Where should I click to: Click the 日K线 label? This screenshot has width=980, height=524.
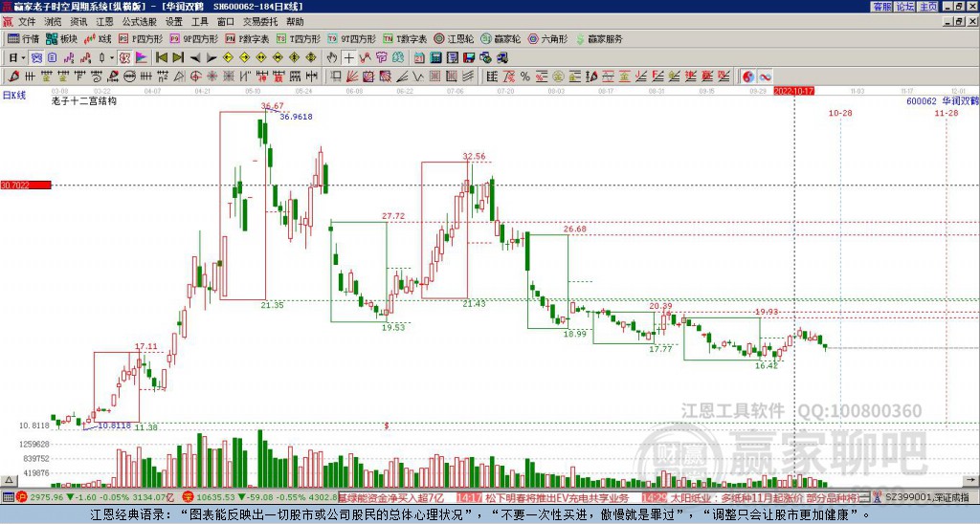tap(13, 96)
